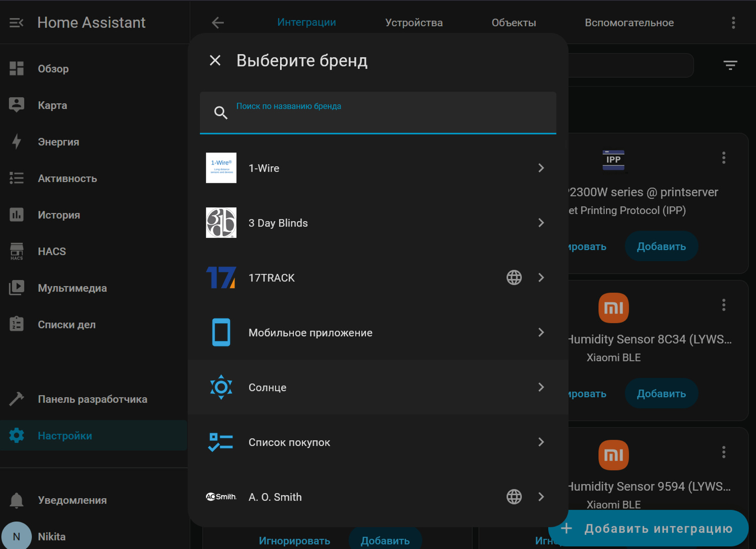Click the Панель разработчика wrench icon

click(x=17, y=399)
